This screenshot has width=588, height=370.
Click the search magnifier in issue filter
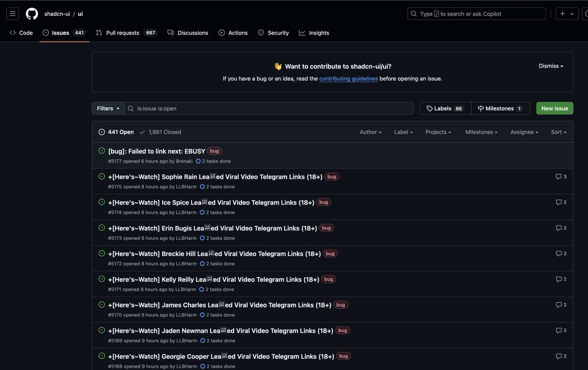[x=131, y=109]
